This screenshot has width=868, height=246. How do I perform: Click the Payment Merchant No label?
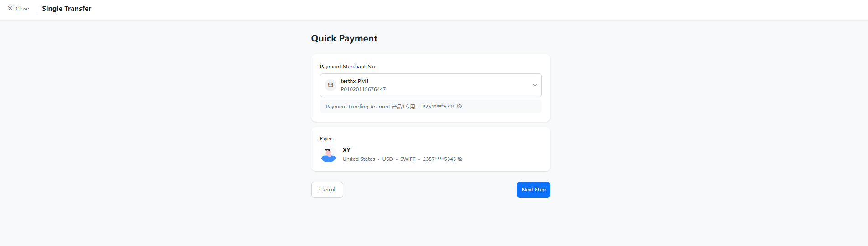tap(347, 67)
